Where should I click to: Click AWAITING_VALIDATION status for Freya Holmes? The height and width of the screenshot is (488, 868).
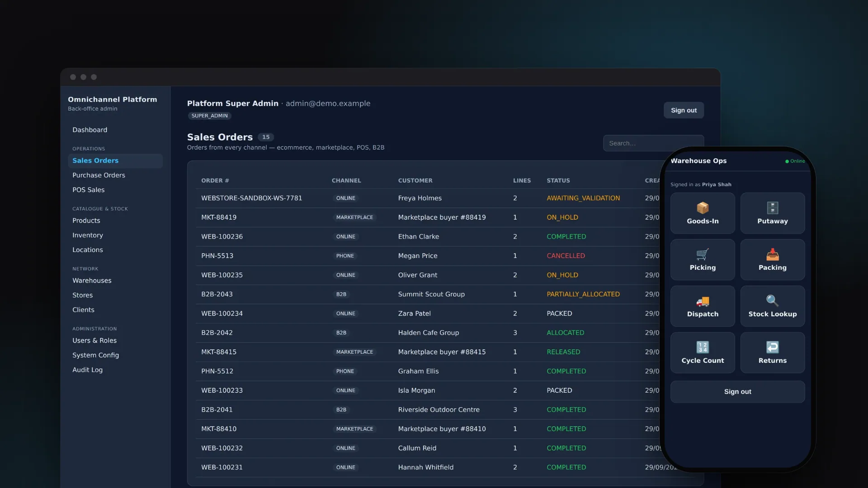click(583, 198)
